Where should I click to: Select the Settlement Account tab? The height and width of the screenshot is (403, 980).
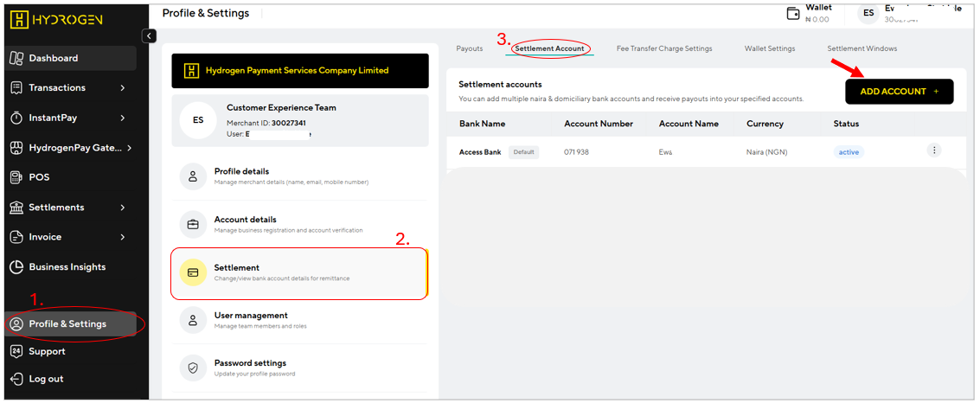pos(549,48)
